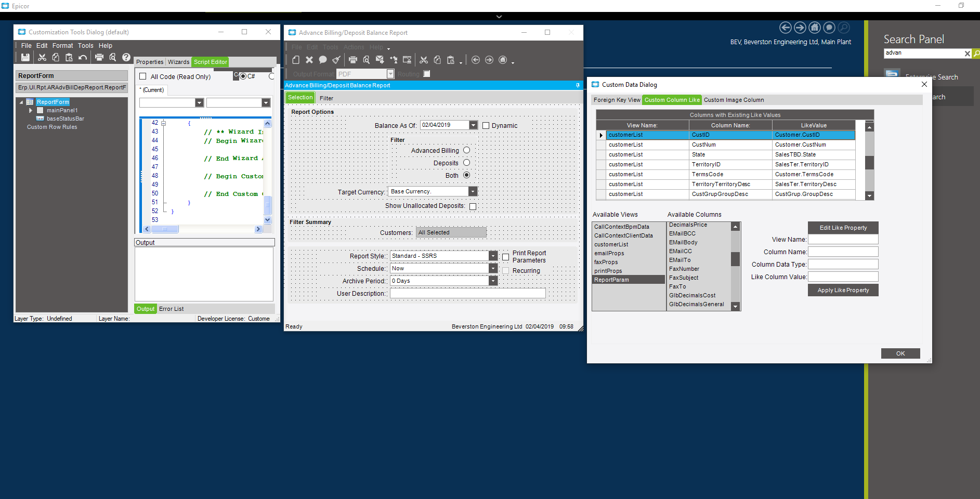Screen dimensions: 980x499
Task: Open Format menu in Customization Tools
Action: tap(62, 46)
